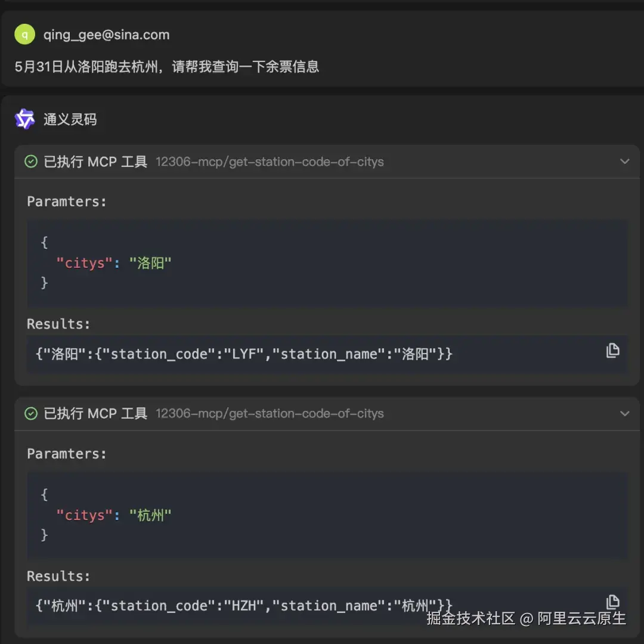Click the copy icon beside second Results output
The image size is (644, 644).
613,603
